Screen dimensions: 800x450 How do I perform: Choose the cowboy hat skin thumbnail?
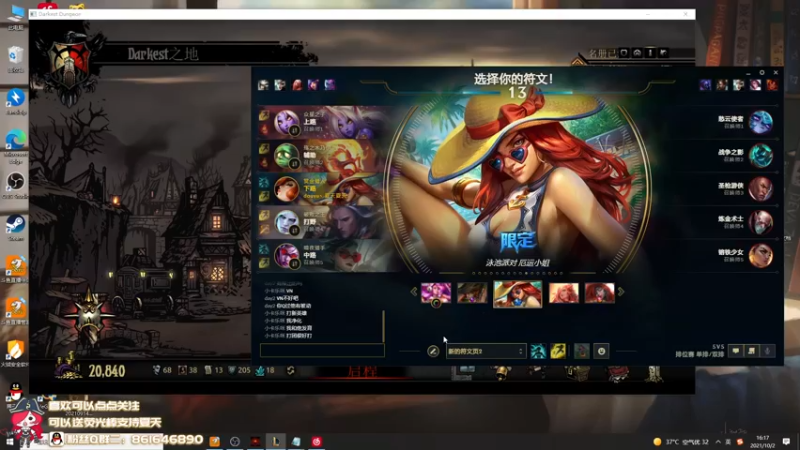pyautogui.click(x=472, y=293)
